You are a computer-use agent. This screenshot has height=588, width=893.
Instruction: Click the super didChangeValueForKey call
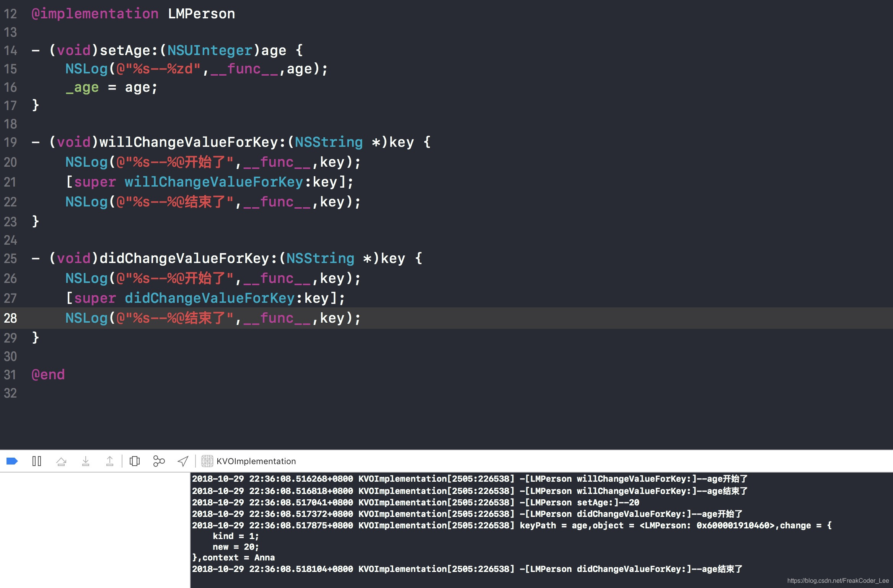(x=209, y=298)
